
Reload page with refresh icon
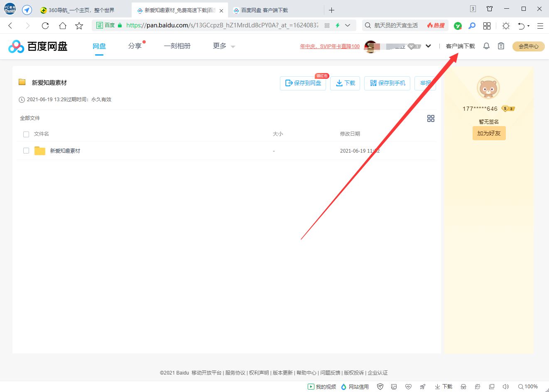(45, 26)
